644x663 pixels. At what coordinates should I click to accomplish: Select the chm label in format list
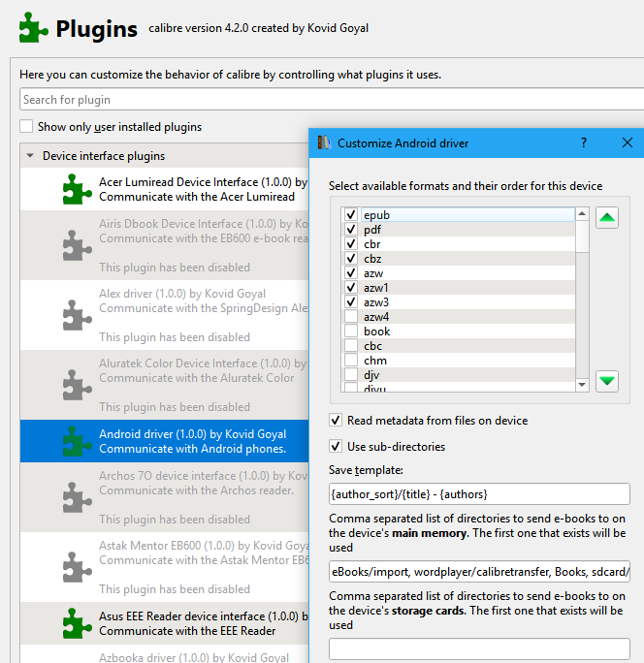coord(375,361)
